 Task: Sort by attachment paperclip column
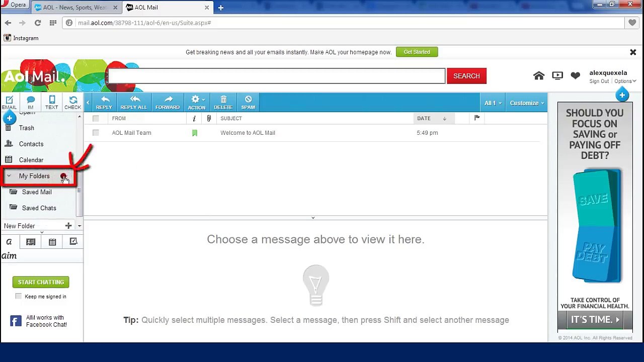click(209, 119)
